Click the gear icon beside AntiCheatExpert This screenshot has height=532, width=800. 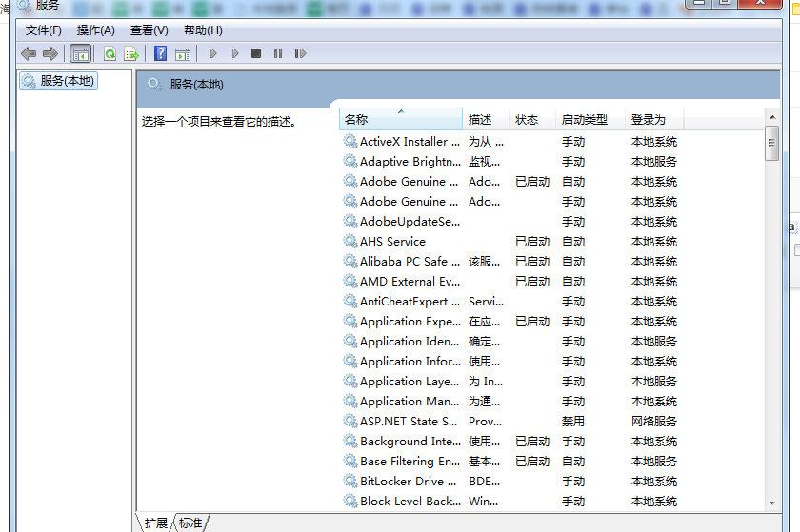point(350,301)
